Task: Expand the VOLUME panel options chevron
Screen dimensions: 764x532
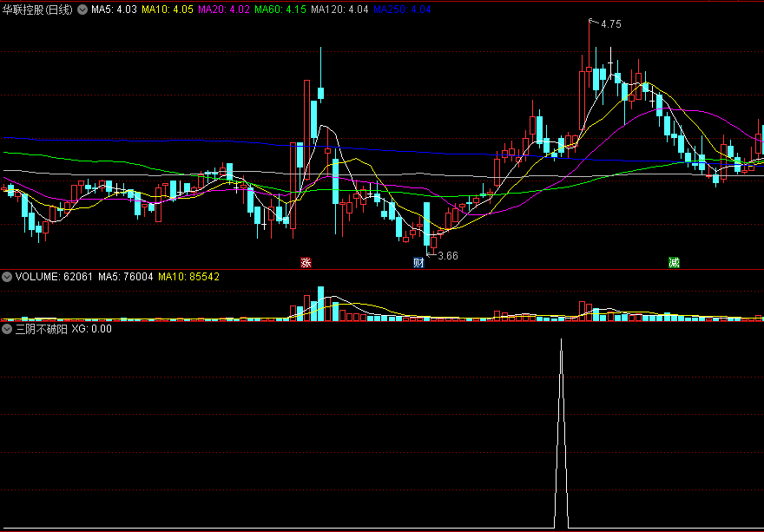Action: 7,277
